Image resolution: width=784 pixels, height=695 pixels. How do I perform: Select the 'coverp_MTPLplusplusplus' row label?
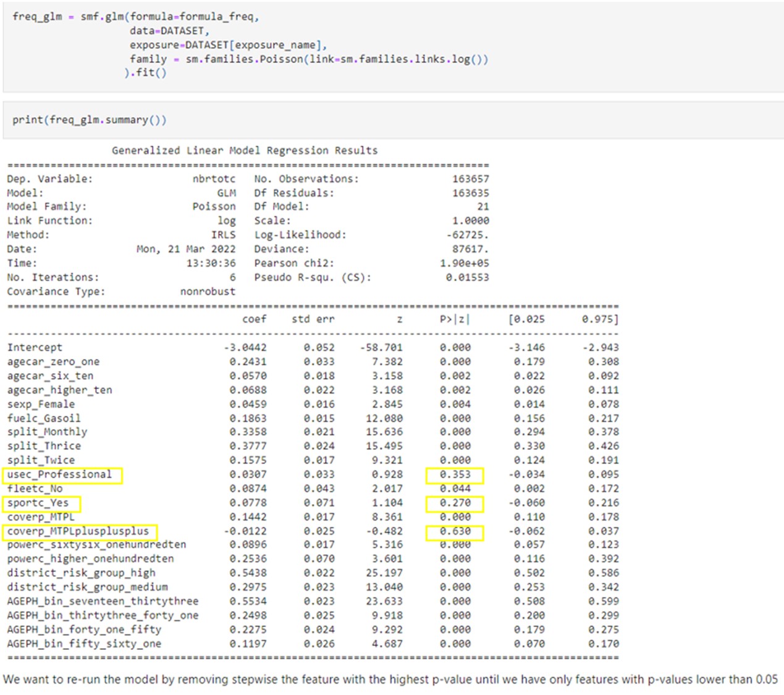coord(78,531)
